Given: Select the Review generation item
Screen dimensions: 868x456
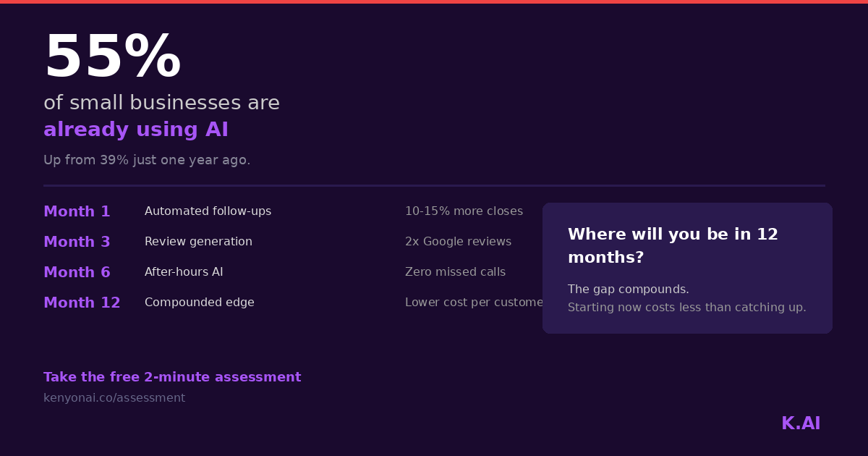Looking at the screenshot, I should (198, 242).
